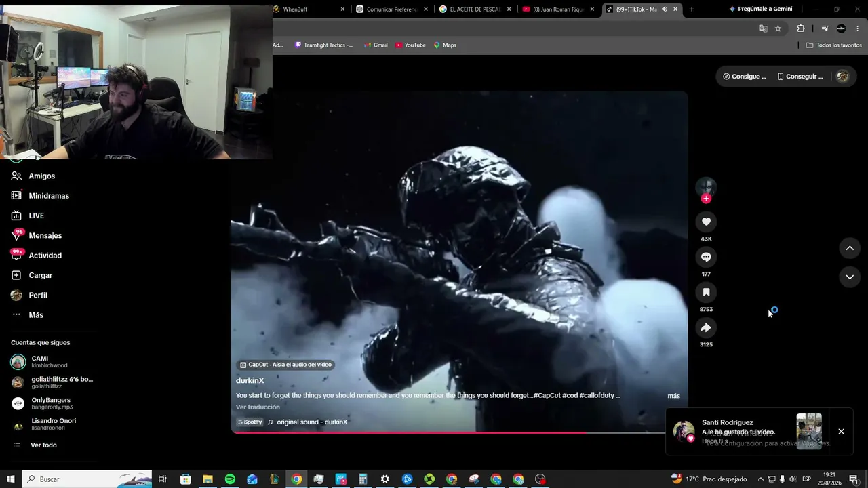Screen dimensions: 868x488
Task: Open the taskbar volume control
Action: (793, 479)
